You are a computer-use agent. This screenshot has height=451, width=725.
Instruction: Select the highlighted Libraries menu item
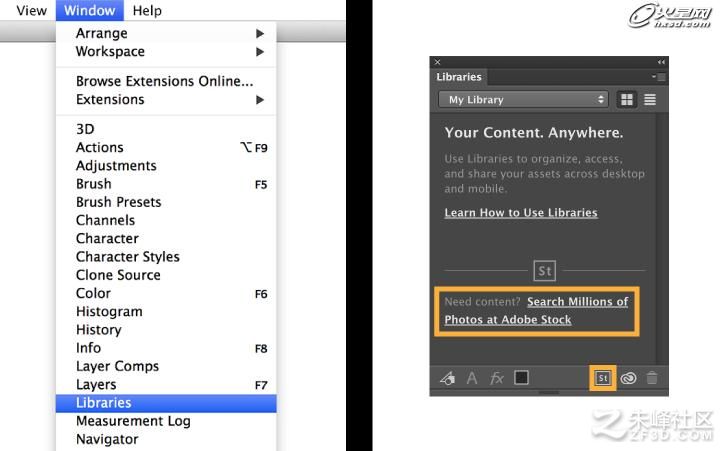166,403
